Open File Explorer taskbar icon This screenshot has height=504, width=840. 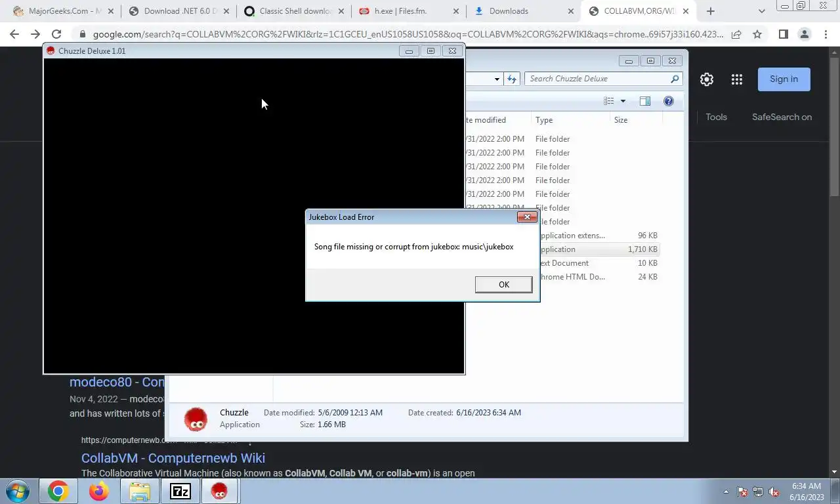pyautogui.click(x=140, y=491)
